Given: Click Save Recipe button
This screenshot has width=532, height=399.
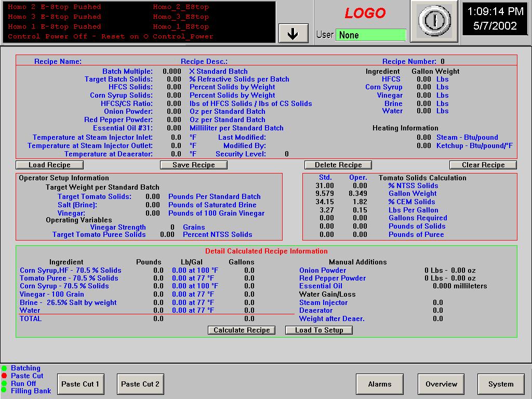Looking at the screenshot, I should (194, 165).
